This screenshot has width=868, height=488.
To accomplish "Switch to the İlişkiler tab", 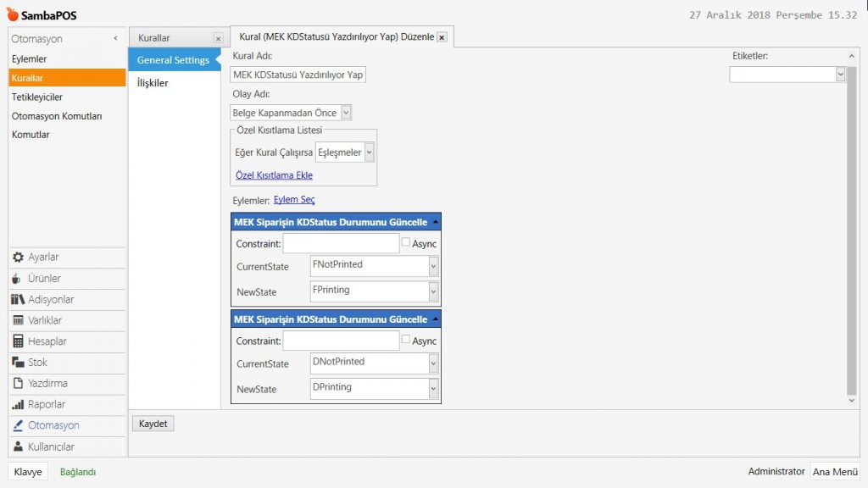I will click(x=153, y=83).
